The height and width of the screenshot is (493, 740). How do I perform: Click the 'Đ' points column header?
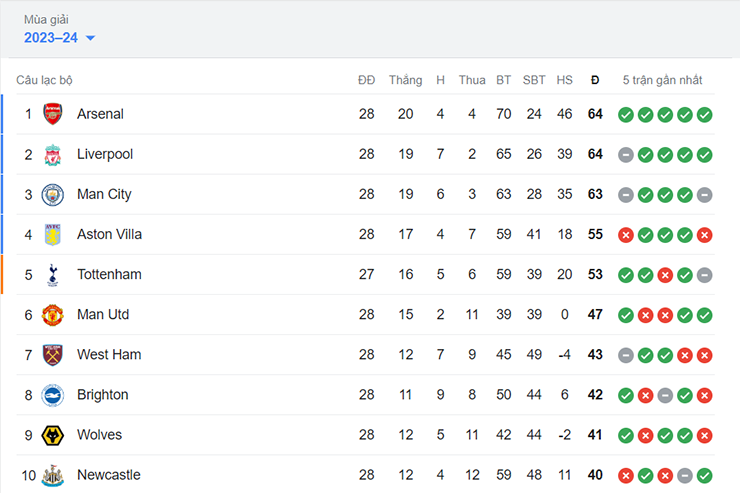[595, 80]
